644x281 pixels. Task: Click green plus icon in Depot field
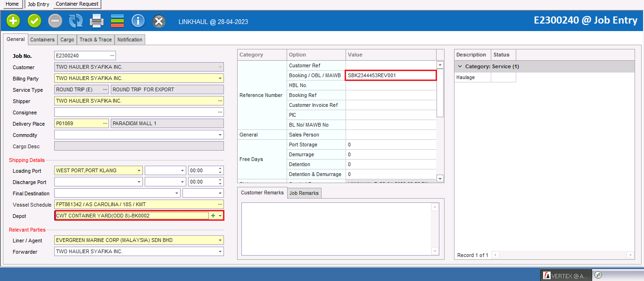[213, 216]
